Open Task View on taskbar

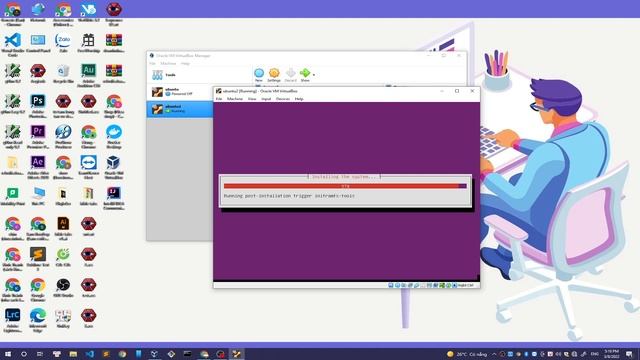(x=40, y=354)
